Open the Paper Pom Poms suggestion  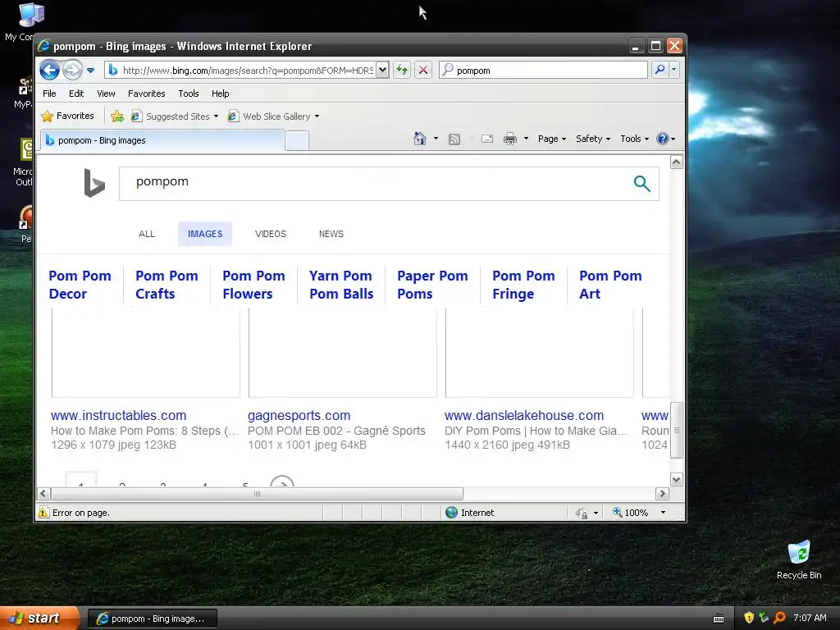pyautogui.click(x=432, y=285)
